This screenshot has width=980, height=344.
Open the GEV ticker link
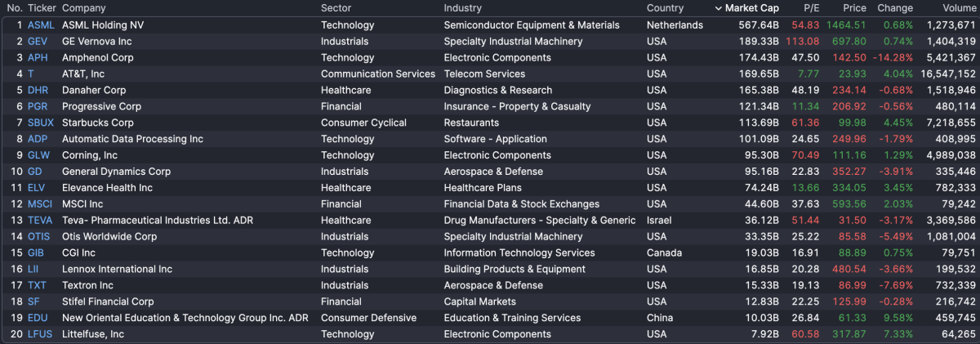38,42
